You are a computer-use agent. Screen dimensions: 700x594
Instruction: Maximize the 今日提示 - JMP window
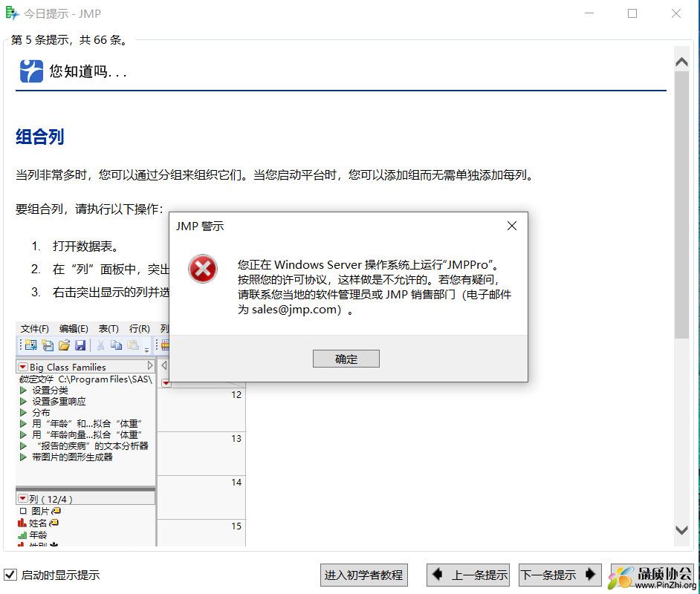tap(632, 13)
